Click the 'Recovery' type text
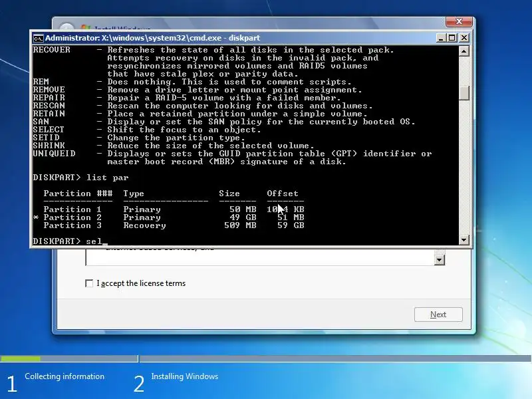The image size is (532, 399). coord(144,225)
